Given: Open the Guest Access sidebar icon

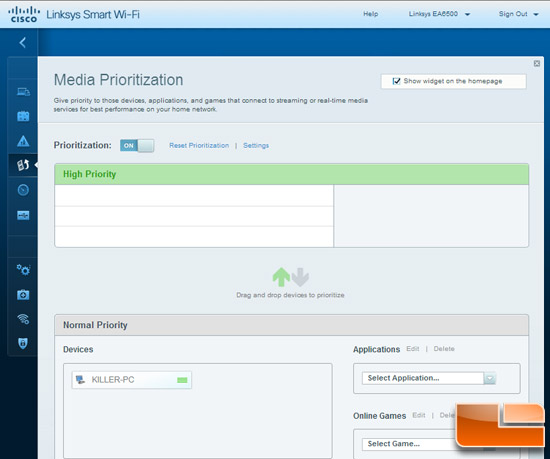Looking at the screenshot, I should pos(23,116).
